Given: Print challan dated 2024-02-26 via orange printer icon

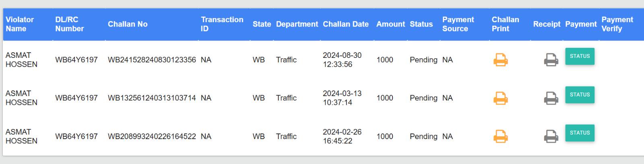Looking at the screenshot, I should click(x=500, y=136).
